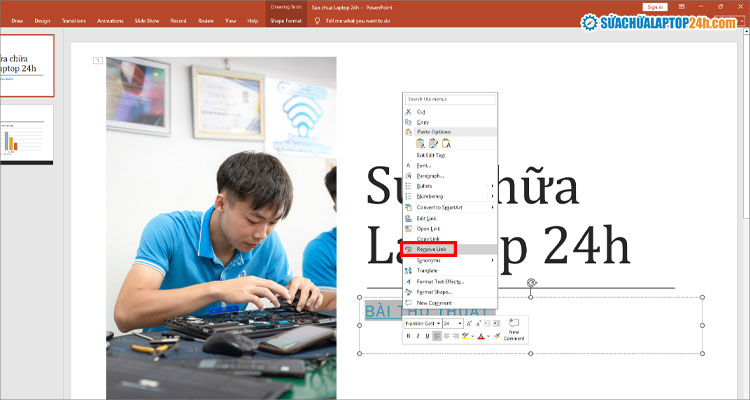
Task: Open the View ribbon tab
Action: [231, 21]
